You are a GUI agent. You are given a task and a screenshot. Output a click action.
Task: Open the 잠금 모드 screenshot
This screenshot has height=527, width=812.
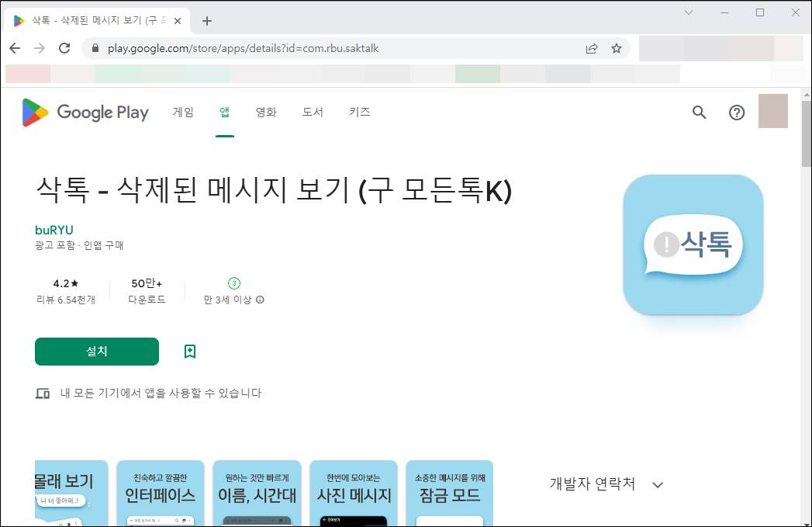click(x=450, y=494)
